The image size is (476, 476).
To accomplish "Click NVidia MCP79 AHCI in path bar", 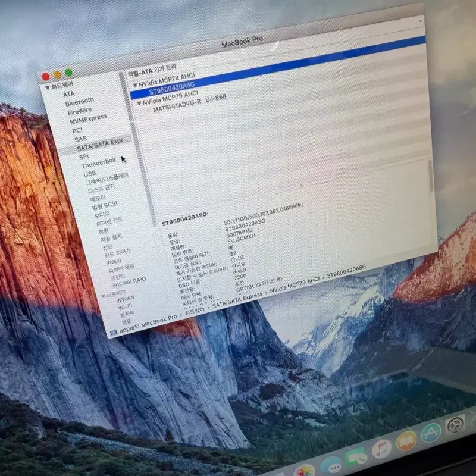I will (x=295, y=286).
